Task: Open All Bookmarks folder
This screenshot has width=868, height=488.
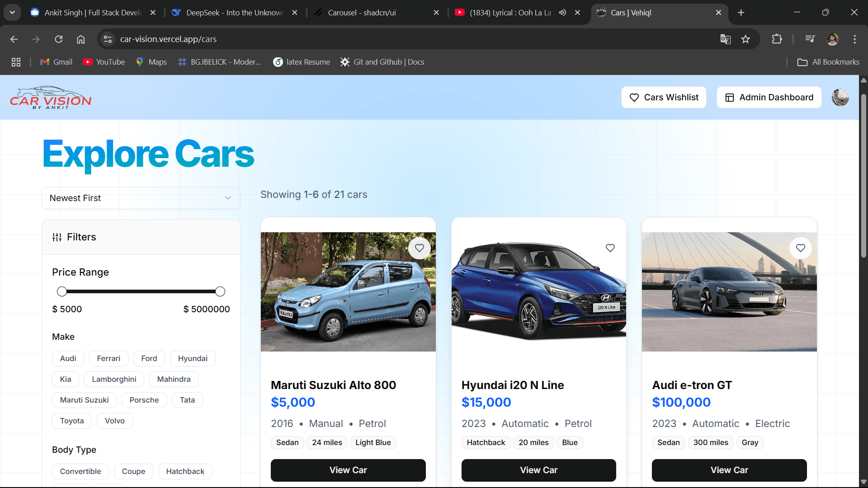Action: (x=828, y=62)
